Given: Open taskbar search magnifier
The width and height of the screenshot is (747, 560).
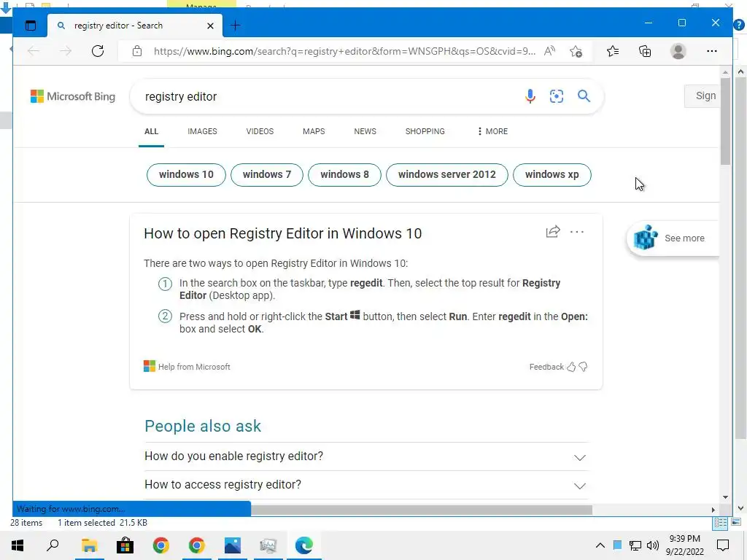Looking at the screenshot, I should tap(53, 545).
